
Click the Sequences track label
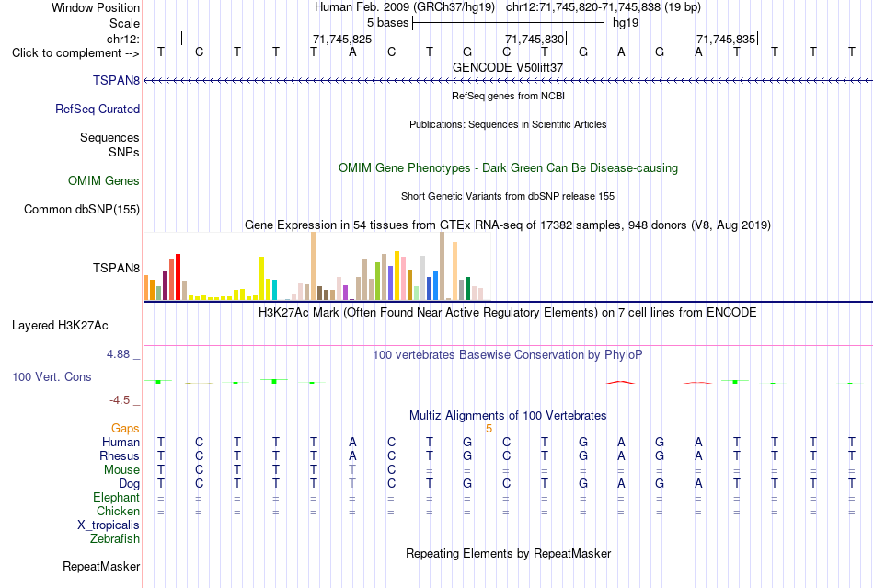(109, 138)
